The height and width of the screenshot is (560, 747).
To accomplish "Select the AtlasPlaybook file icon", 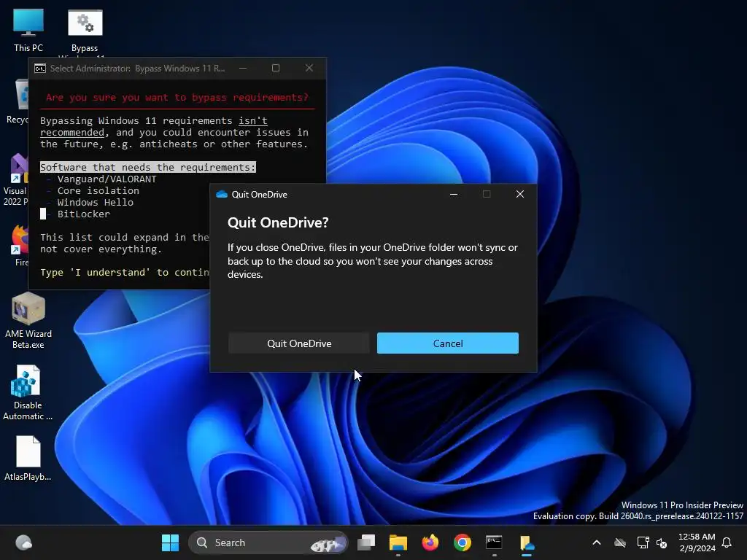I will point(28,458).
